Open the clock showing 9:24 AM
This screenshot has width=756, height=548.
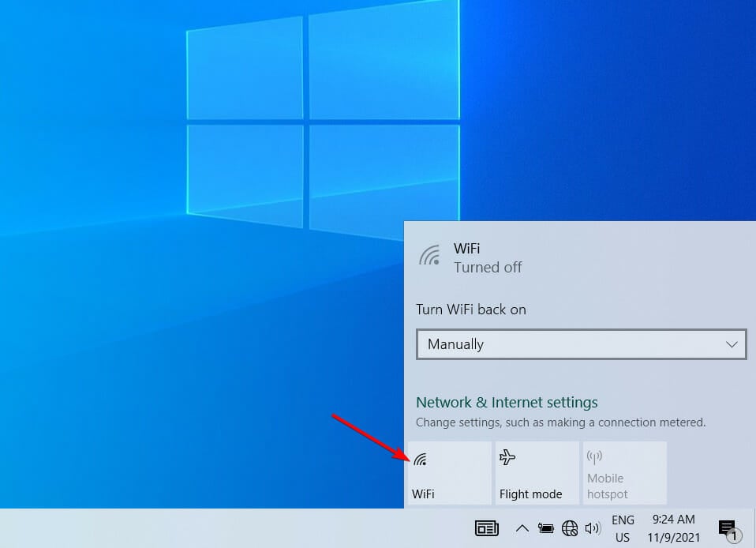click(674, 528)
